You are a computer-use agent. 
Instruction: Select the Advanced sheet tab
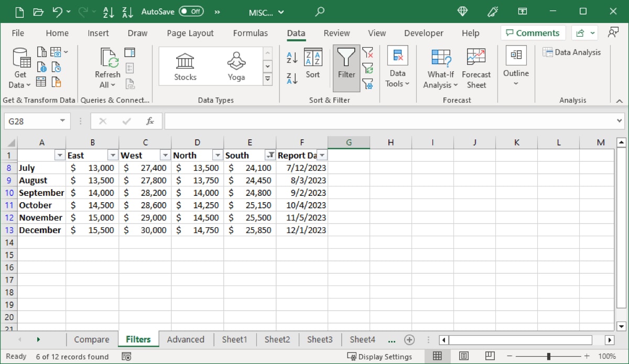[x=186, y=339]
